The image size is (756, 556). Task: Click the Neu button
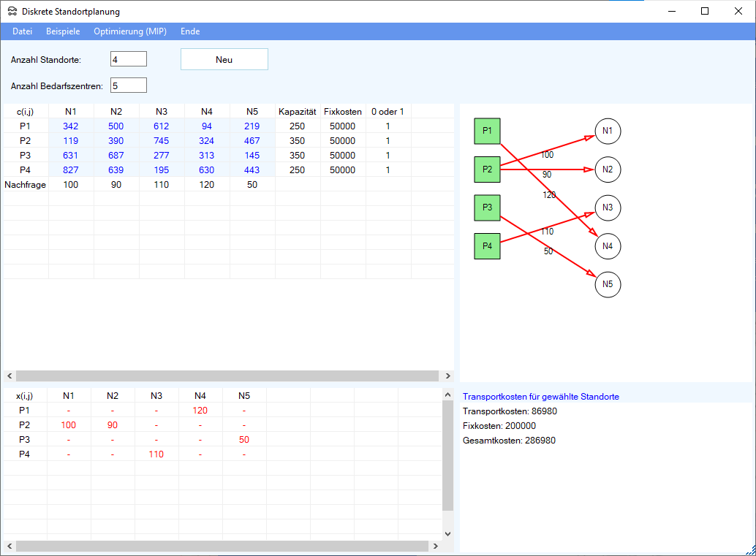[224, 59]
